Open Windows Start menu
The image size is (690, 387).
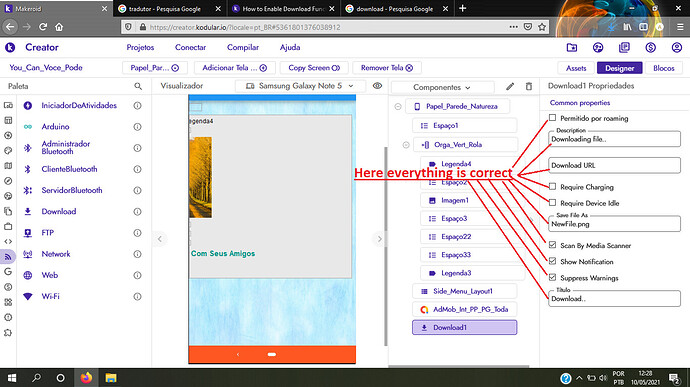(12, 378)
